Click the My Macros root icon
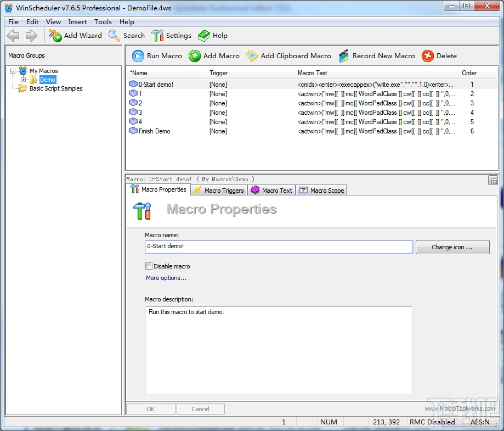Image resolution: width=504 pixels, height=431 pixels. 23,70
